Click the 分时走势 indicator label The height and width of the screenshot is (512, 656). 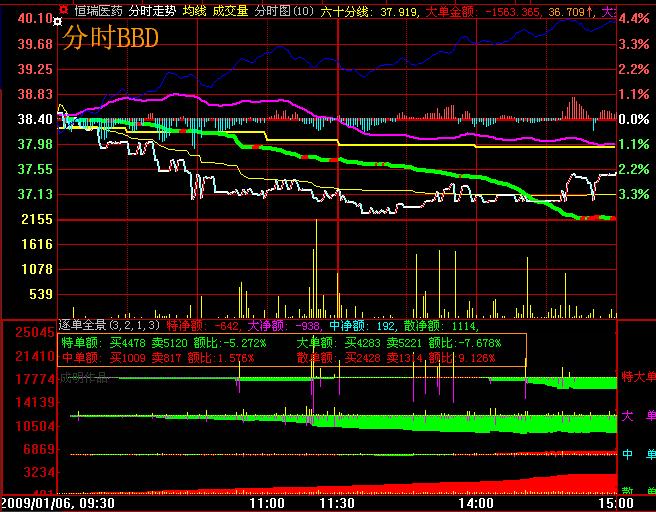152,11
